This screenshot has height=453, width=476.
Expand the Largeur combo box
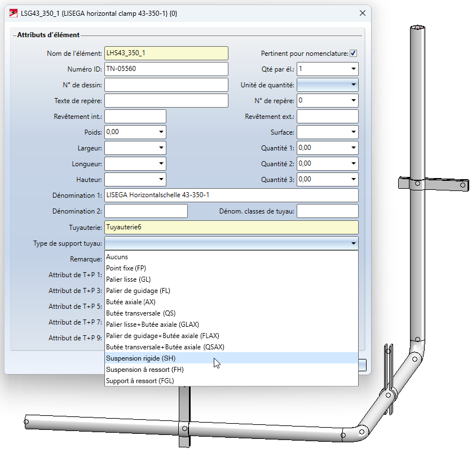(x=161, y=148)
